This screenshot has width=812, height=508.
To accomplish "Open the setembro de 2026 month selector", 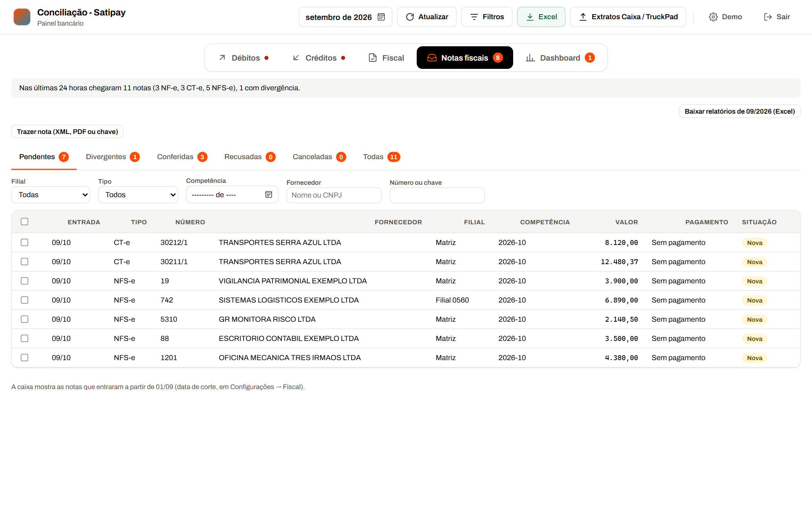I will pos(345,17).
